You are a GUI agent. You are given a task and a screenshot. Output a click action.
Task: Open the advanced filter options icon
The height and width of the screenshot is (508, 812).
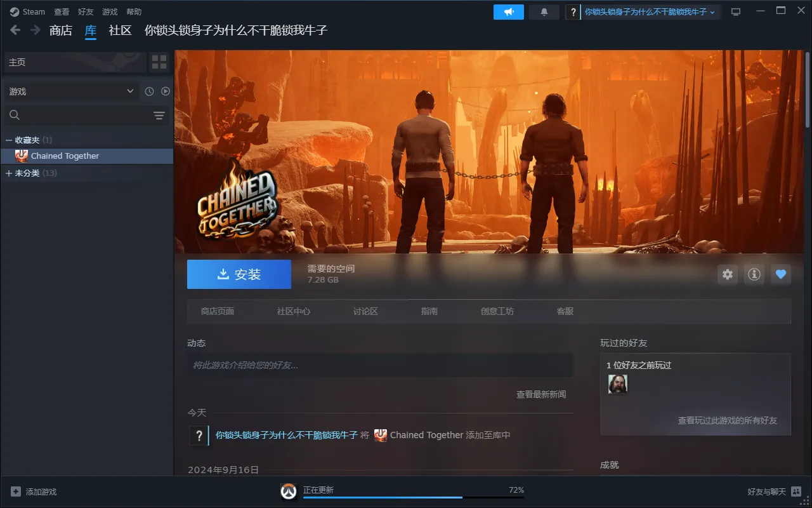point(159,115)
